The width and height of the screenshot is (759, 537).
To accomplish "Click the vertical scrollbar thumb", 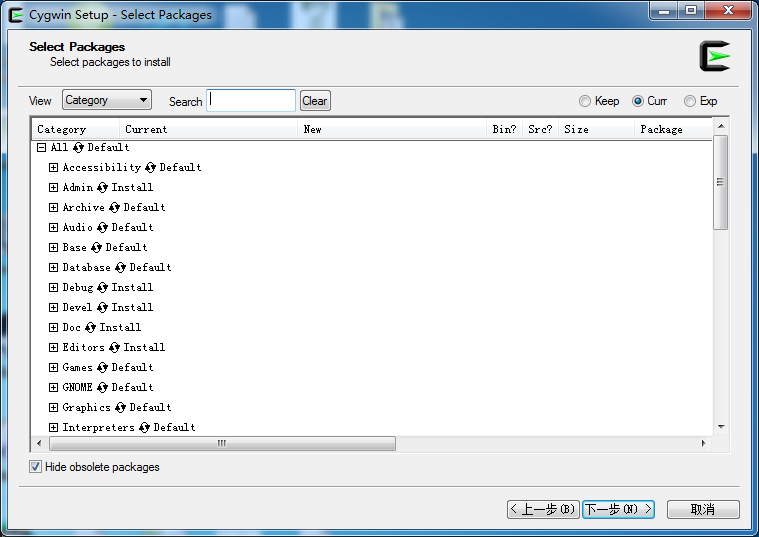I will [x=720, y=183].
